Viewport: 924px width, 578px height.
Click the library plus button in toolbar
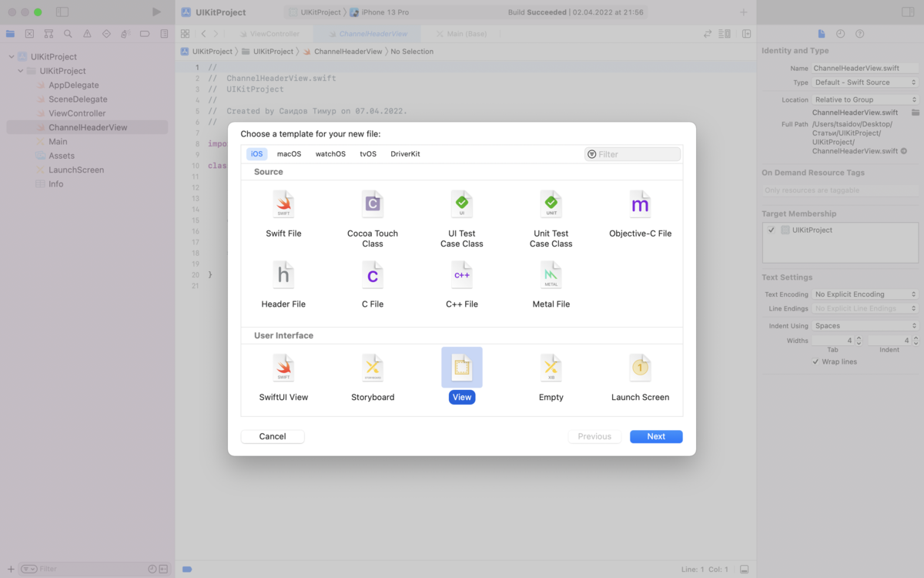(743, 12)
